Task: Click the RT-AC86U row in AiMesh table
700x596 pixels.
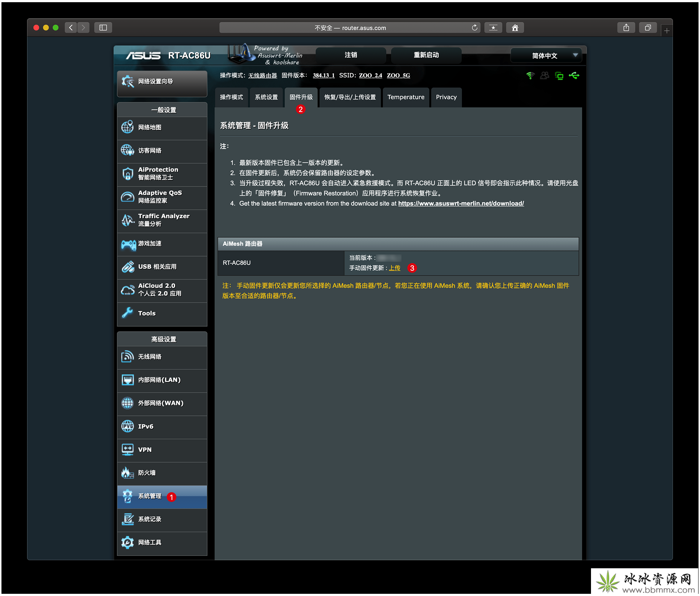Action: (398, 263)
